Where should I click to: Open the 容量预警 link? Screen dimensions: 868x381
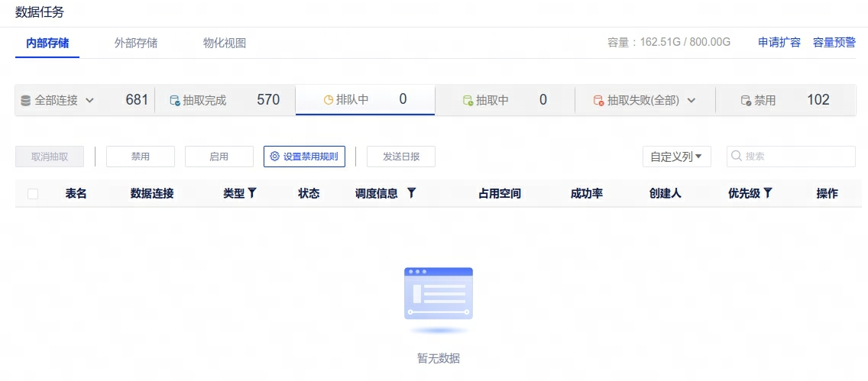point(834,42)
